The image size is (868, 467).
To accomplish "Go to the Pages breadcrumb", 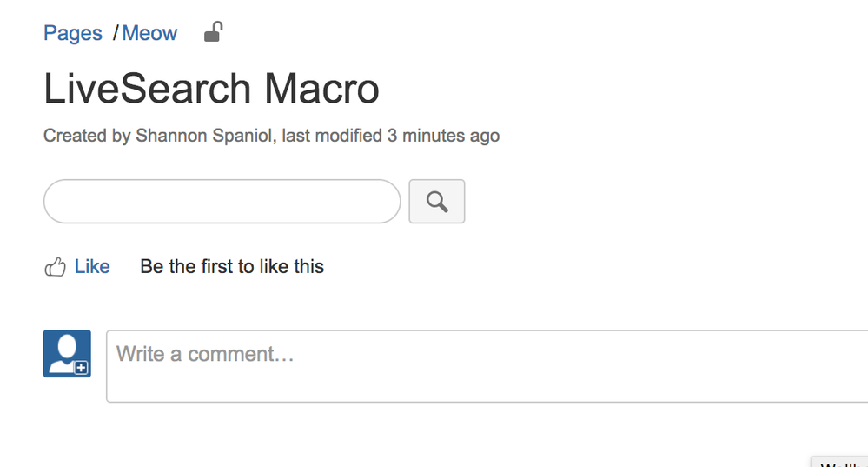I will [x=72, y=33].
